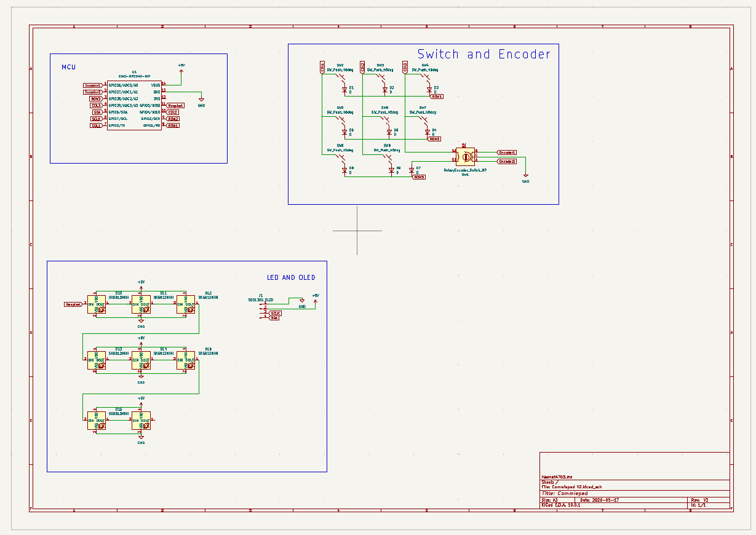
Task: Click the SDA label on MCU pin 5
Action: pos(97,112)
